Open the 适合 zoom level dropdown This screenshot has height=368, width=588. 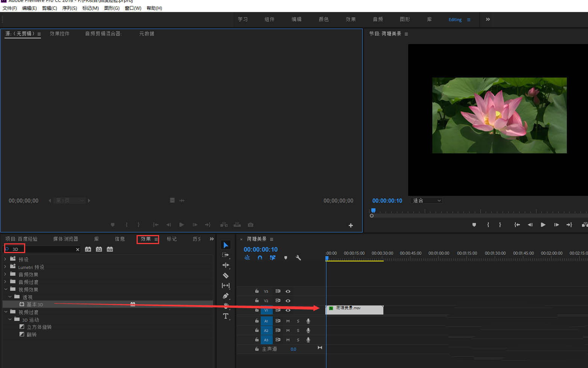(x=427, y=201)
